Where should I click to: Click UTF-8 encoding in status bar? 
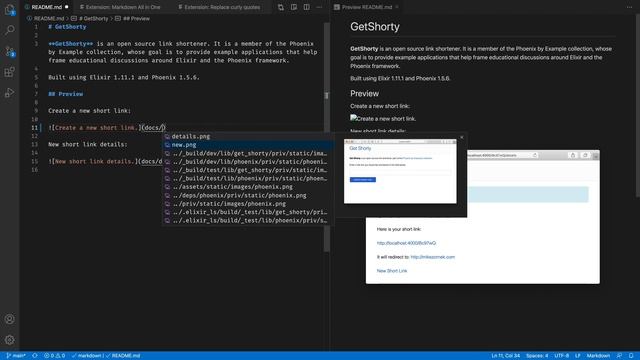(x=562, y=356)
